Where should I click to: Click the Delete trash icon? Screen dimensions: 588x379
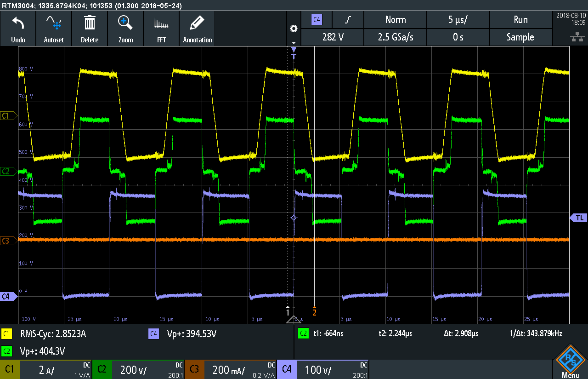click(90, 29)
